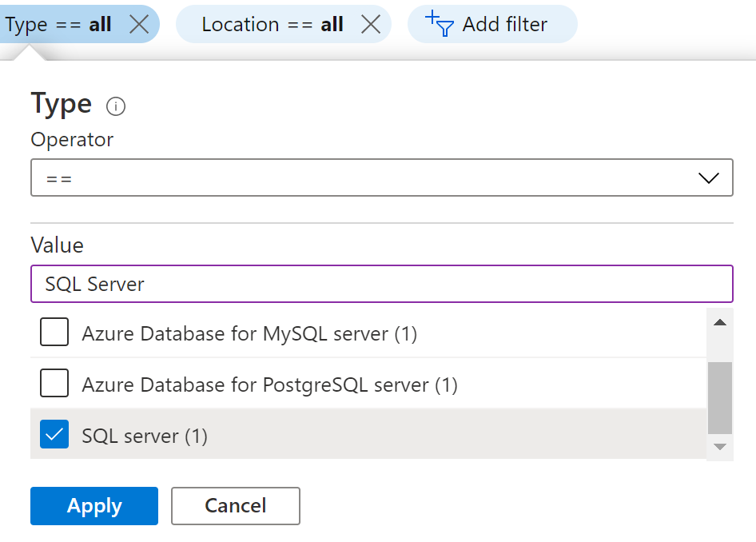Uncheck the SQL server checkbox
Viewport: 756px width, 542px height.
[x=54, y=436]
